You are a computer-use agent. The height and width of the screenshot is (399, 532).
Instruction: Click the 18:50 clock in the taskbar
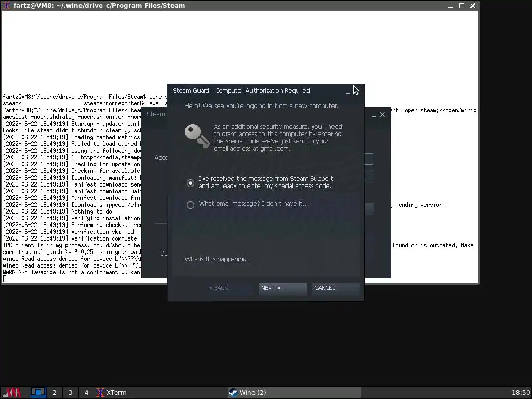pyautogui.click(x=521, y=393)
